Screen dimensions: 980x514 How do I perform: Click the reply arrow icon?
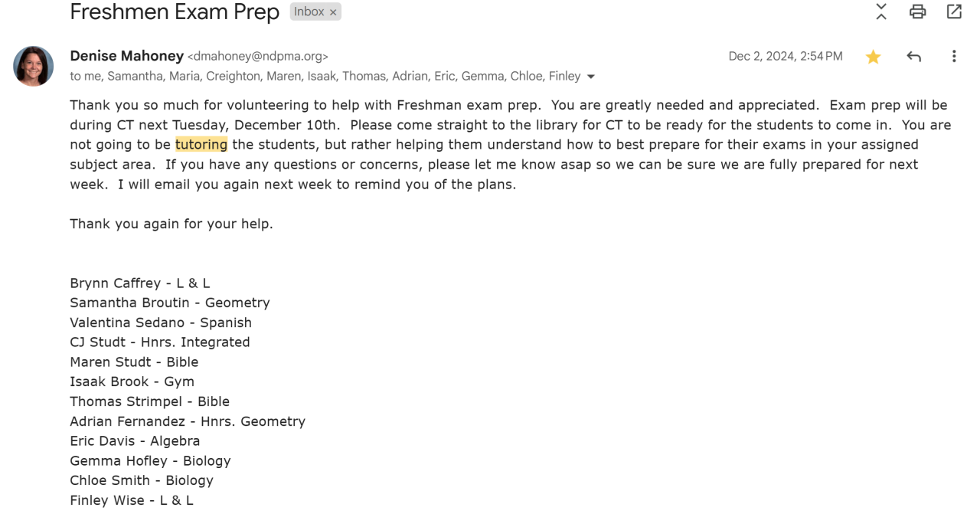(913, 57)
